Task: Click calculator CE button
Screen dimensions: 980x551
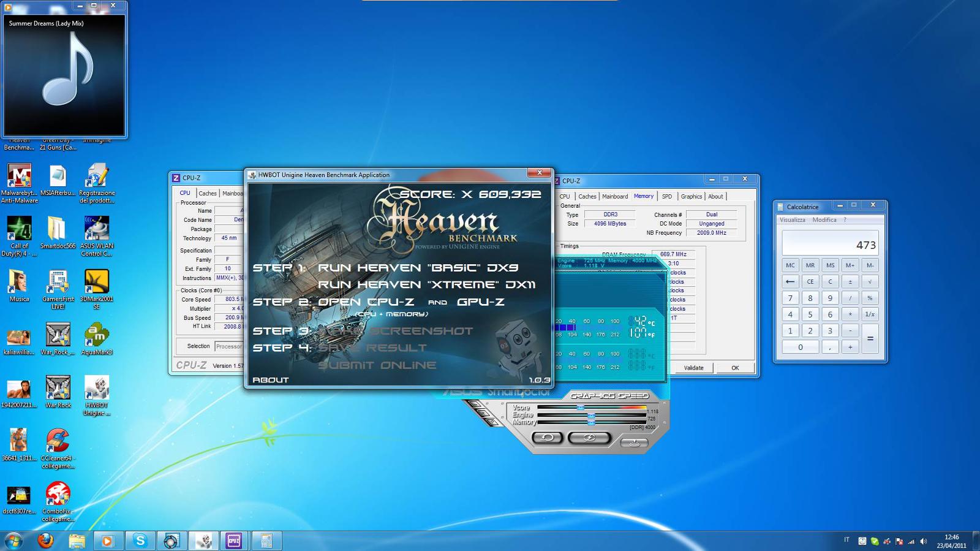Action: [x=810, y=282]
